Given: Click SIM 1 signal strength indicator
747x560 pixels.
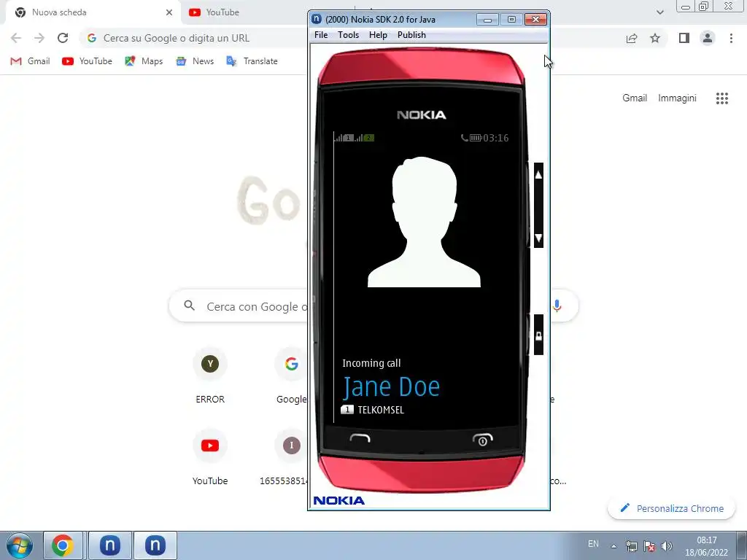Looking at the screenshot, I should pyautogui.click(x=344, y=138).
